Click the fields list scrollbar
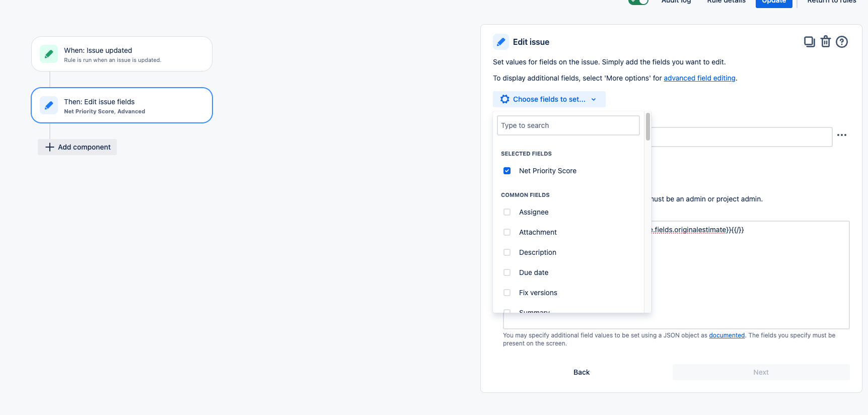Viewport: 868px width, 415px height. 648,127
